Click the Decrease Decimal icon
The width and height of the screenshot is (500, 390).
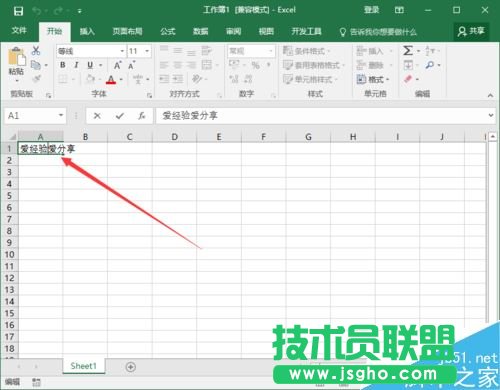pyautogui.click(x=248, y=79)
